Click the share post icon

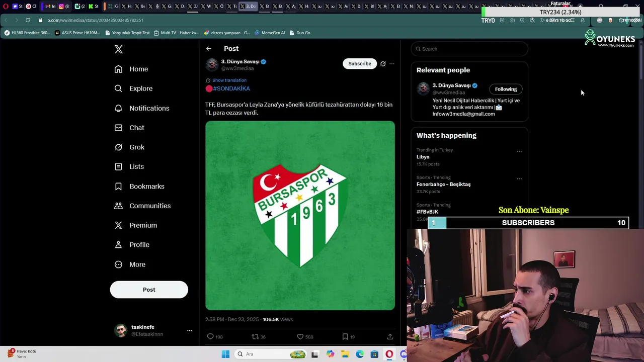click(x=390, y=337)
